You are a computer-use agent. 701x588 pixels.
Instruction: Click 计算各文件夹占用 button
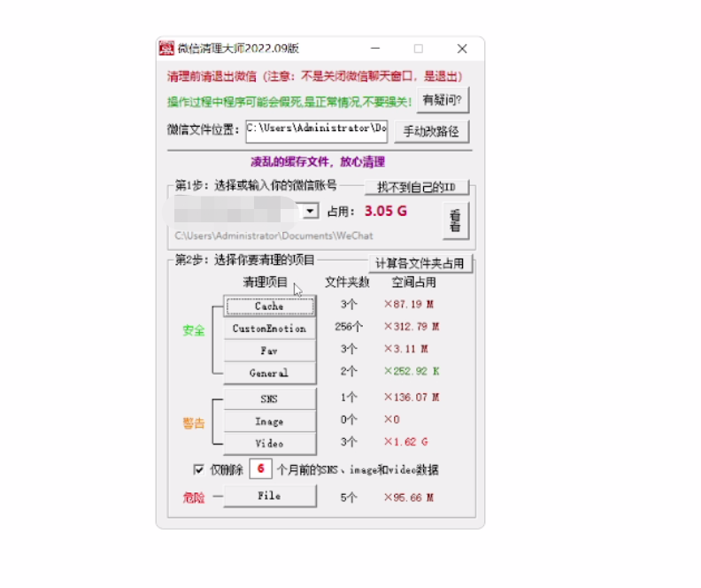[420, 263]
